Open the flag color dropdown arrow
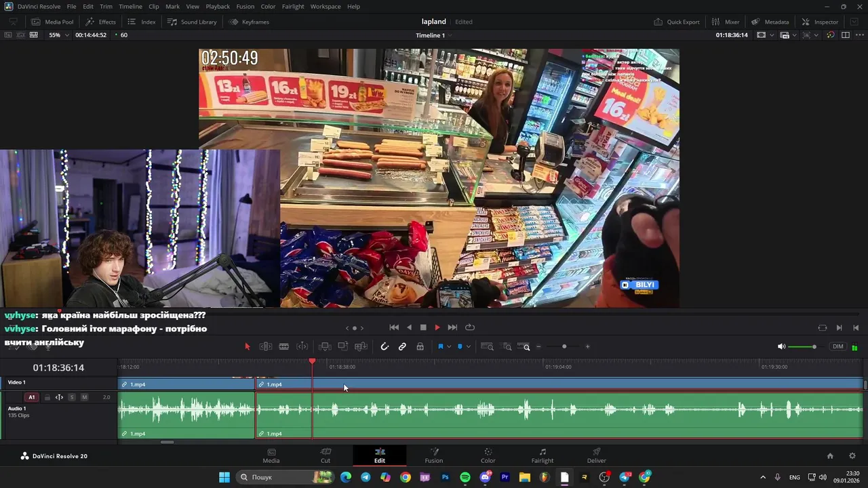Image resolution: width=868 pixels, height=488 pixels. coord(449,347)
